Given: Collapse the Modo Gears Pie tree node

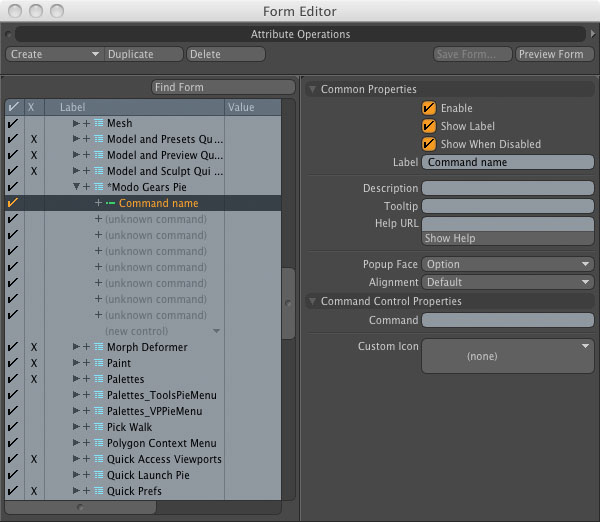Looking at the screenshot, I should [76, 187].
